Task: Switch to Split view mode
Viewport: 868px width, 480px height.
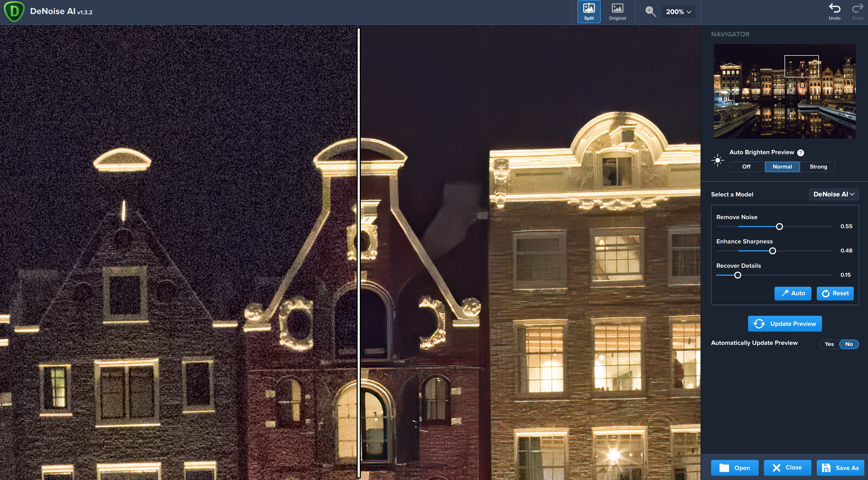Action: [589, 11]
